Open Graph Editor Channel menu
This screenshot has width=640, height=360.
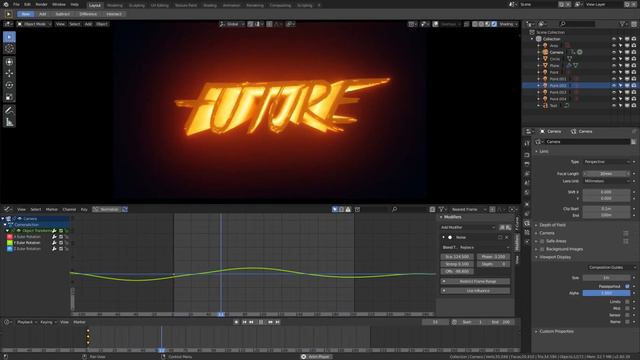69,209
